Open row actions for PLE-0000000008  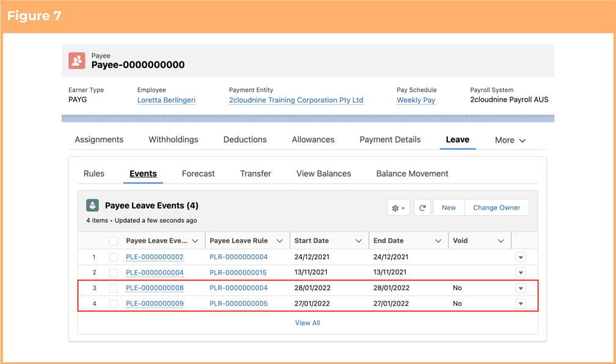(521, 288)
